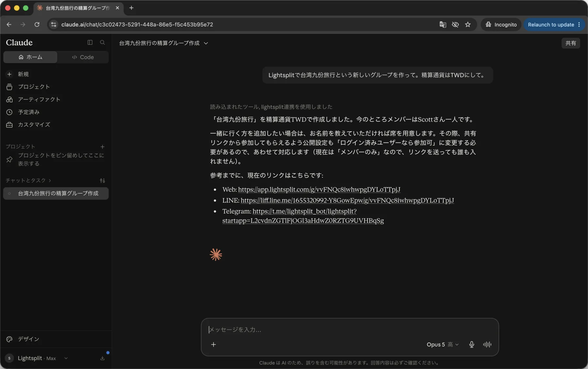Go forward with browser forward arrow
The width and height of the screenshot is (588, 369).
[x=23, y=24]
